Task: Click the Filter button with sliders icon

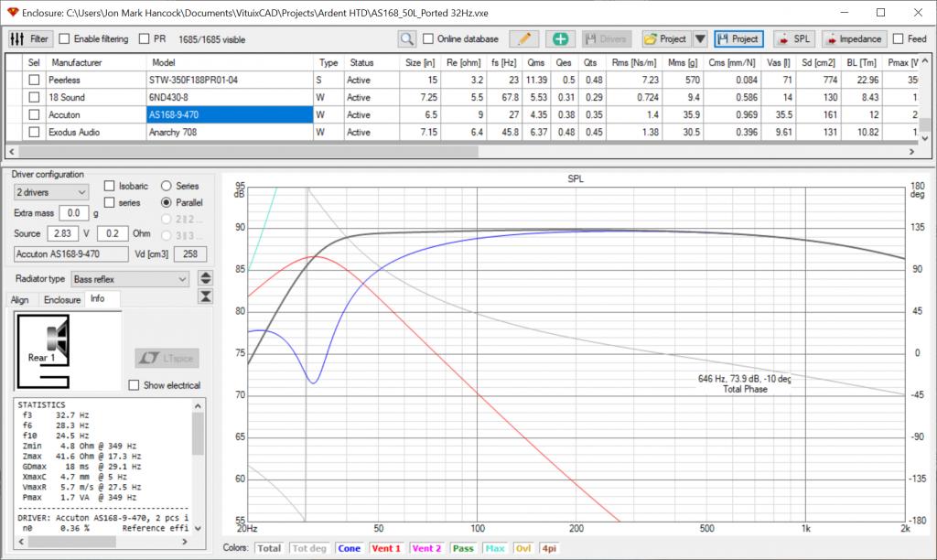Action: [x=30, y=38]
